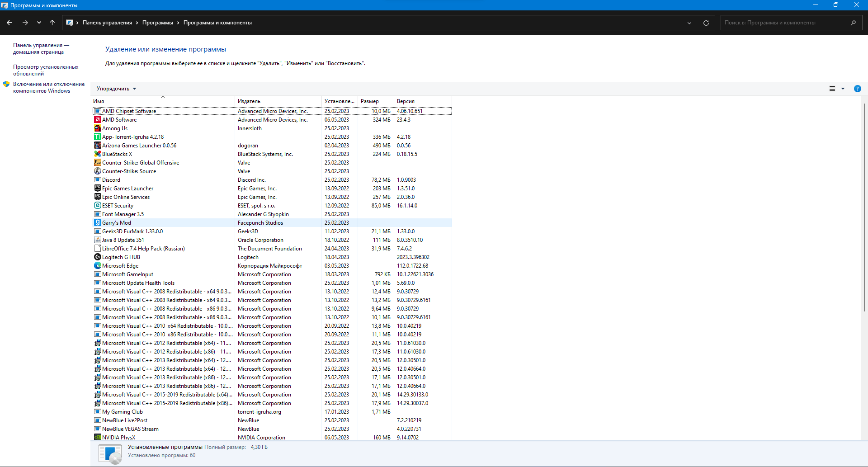Select the AMD Chipset Software row
The image size is (868, 467).
coord(272,111)
